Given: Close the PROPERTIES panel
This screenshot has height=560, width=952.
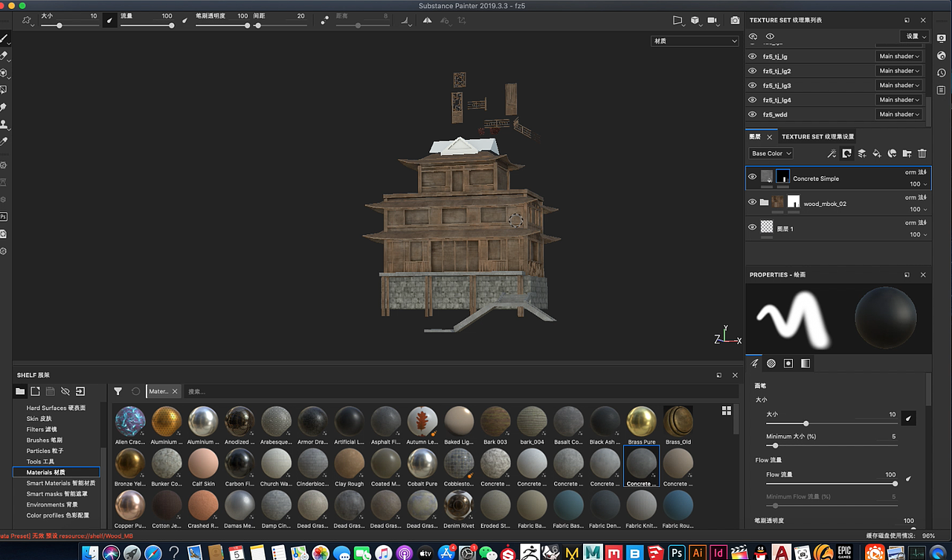Looking at the screenshot, I should (x=923, y=274).
